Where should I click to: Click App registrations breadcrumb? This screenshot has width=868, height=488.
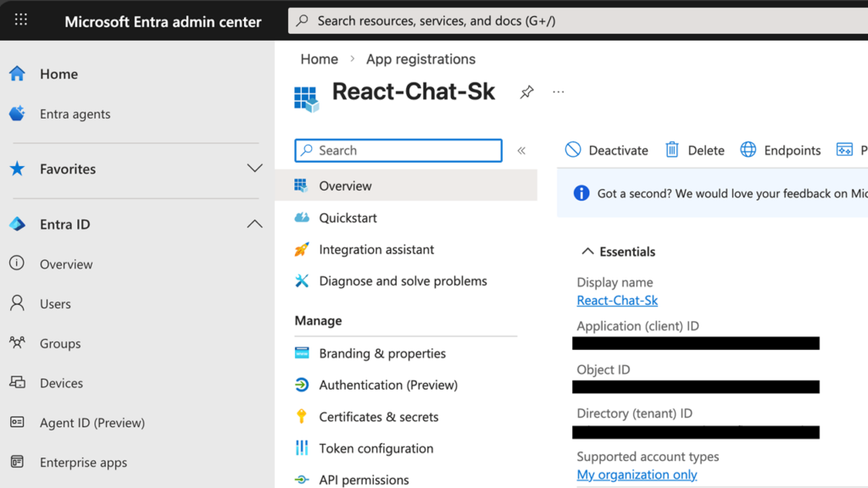pyautogui.click(x=420, y=59)
